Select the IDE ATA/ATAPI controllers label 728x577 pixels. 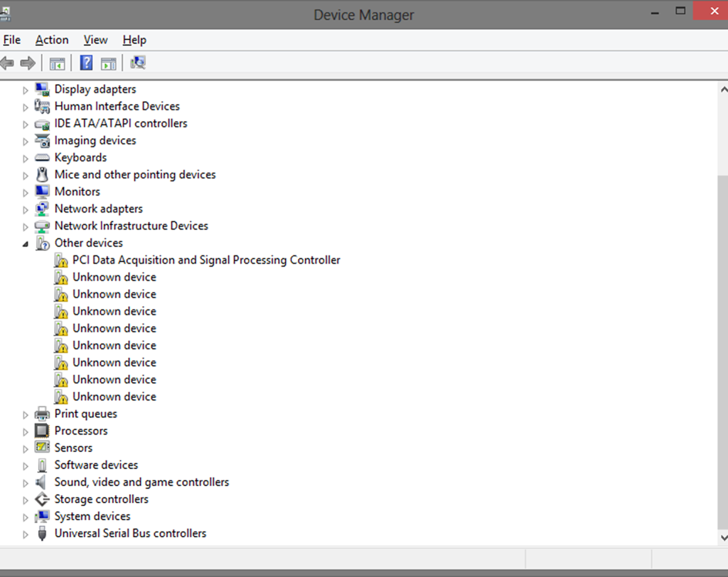121,124
